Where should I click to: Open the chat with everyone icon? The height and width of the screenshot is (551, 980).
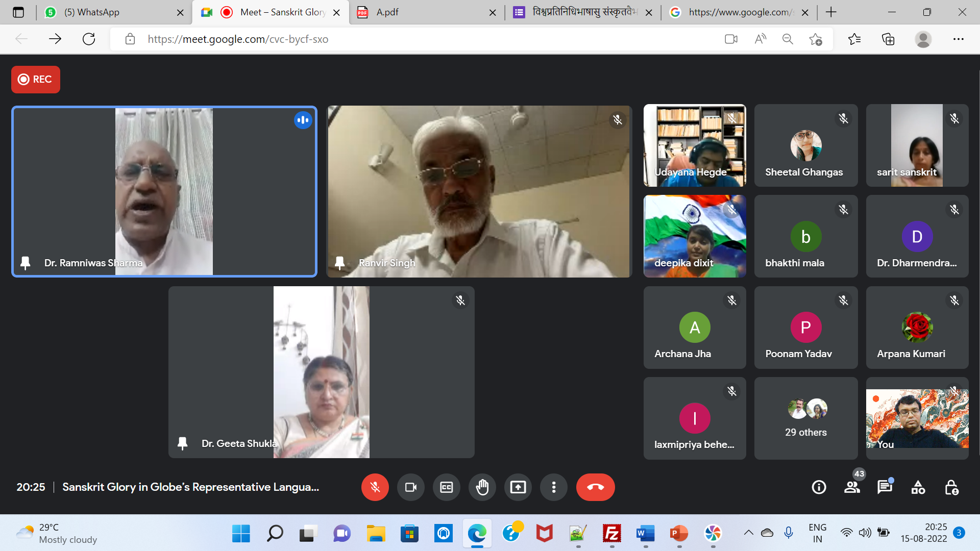point(885,487)
